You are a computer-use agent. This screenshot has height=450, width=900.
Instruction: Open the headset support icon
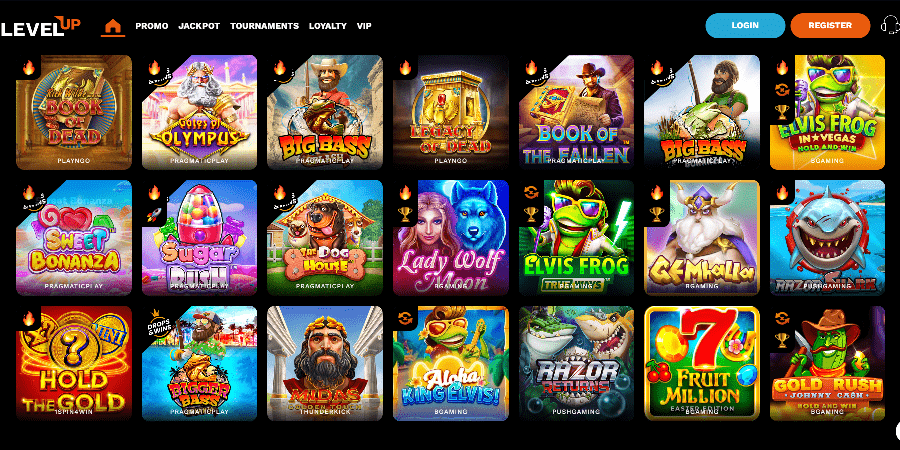pyautogui.click(x=890, y=25)
